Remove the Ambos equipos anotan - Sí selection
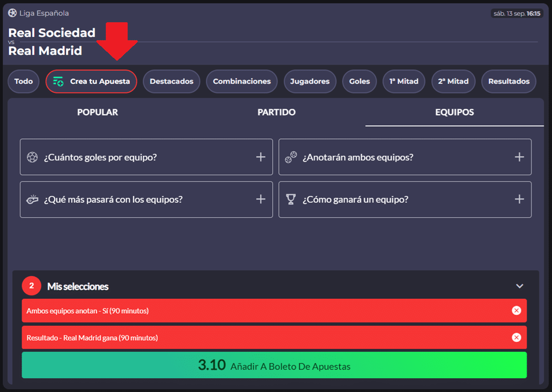Viewport: 552px width, 392px height. pos(517,310)
